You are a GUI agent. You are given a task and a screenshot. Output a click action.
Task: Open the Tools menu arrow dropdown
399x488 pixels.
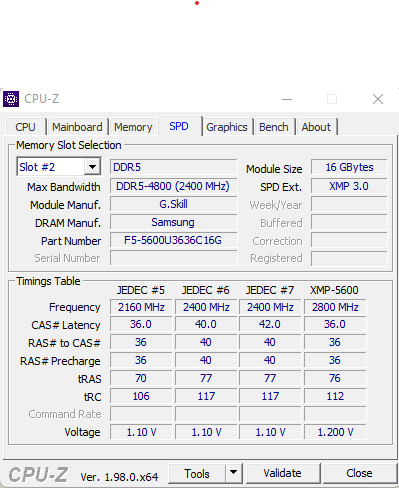(234, 472)
